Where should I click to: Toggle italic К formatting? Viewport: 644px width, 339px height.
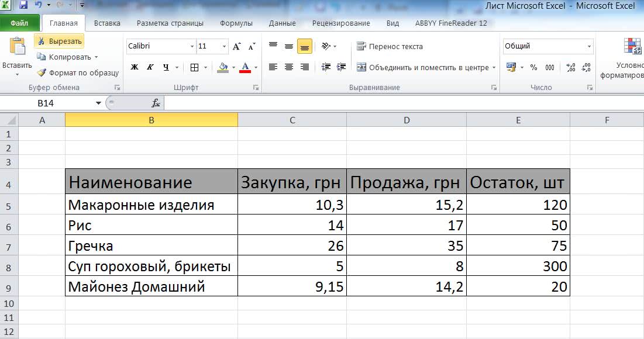[150, 67]
